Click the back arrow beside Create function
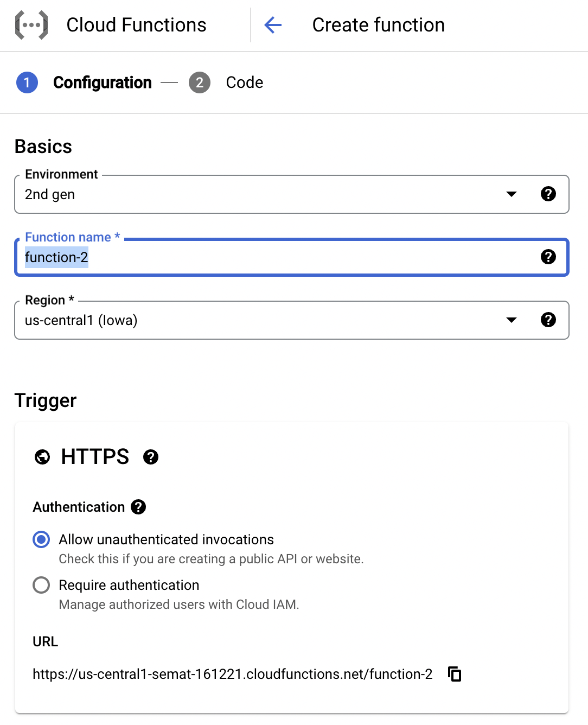The width and height of the screenshot is (588, 725). click(273, 25)
